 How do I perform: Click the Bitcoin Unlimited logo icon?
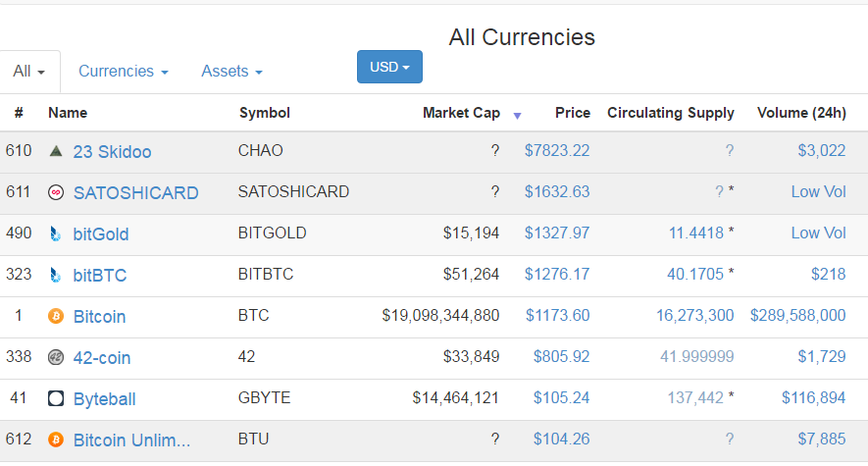(x=56, y=440)
